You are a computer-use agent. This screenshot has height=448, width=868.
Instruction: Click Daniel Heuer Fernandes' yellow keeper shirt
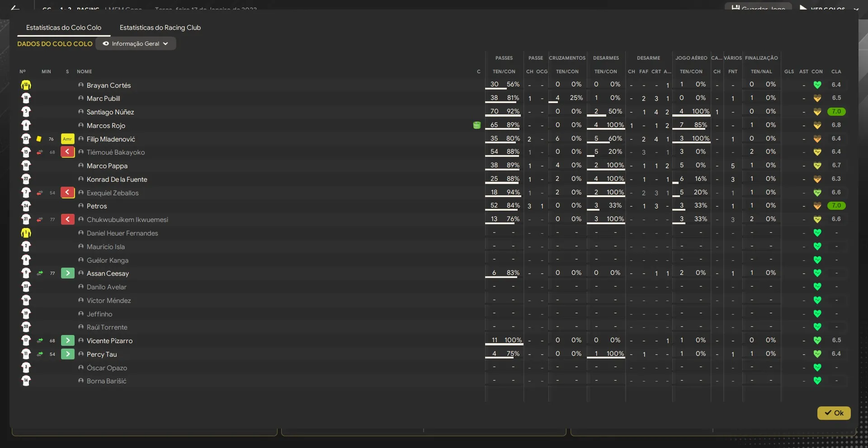[26, 233]
